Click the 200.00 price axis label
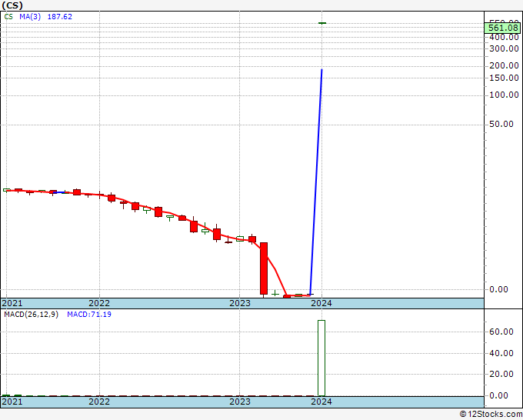 504,65
